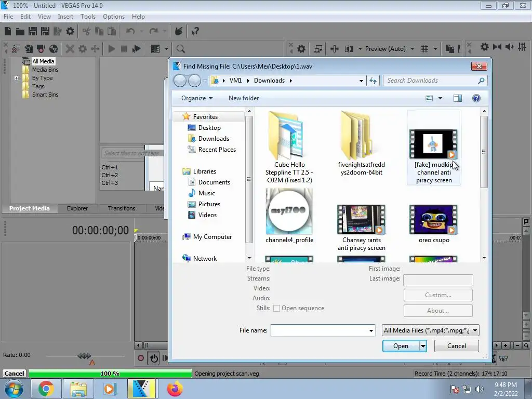The height and width of the screenshot is (399, 532).
Task: Enable the Open sequence checkbox
Action: [276, 308]
